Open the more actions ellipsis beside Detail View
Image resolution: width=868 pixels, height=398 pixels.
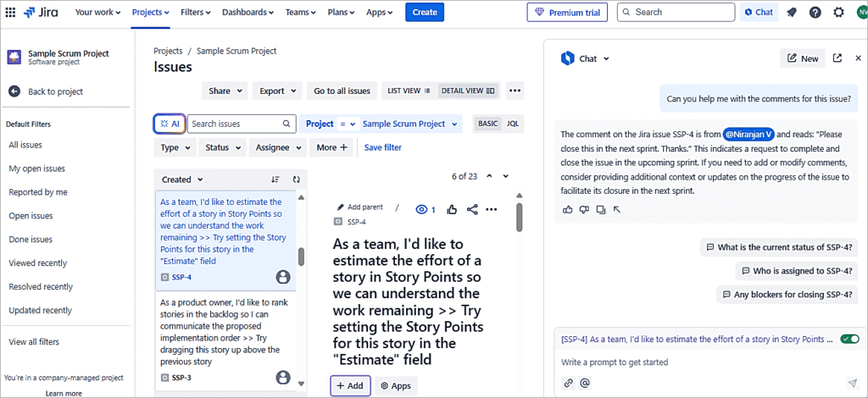pyautogui.click(x=515, y=91)
